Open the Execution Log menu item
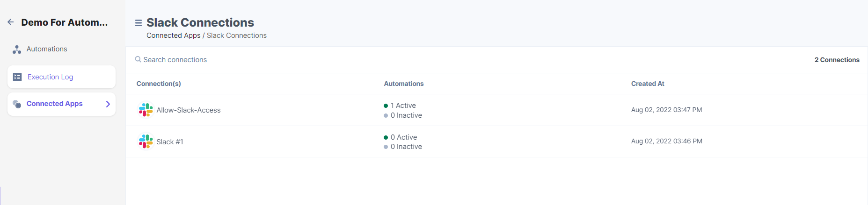Image resolution: width=868 pixels, height=205 pixels. tap(62, 77)
